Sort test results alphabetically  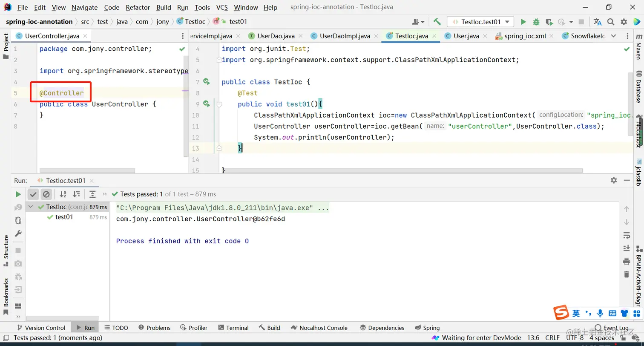pos(63,194)
